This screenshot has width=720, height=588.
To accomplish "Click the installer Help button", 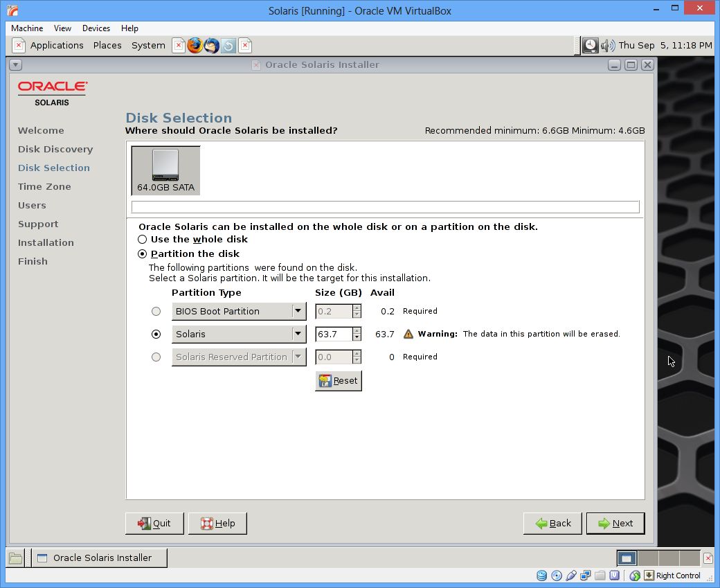I will click(217, 523).
